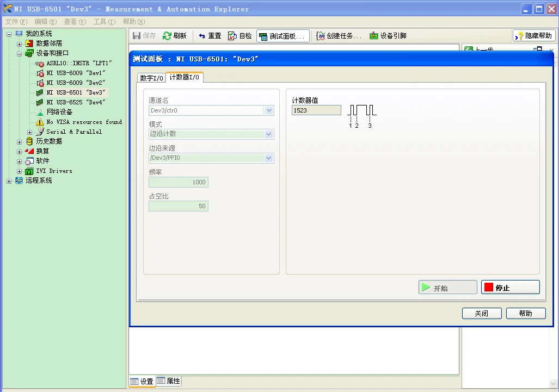Select the Data Neighborhood (数据邻居) icon
Image resolution: width=559 pixels, height=392 pixels.
[29, 44]
